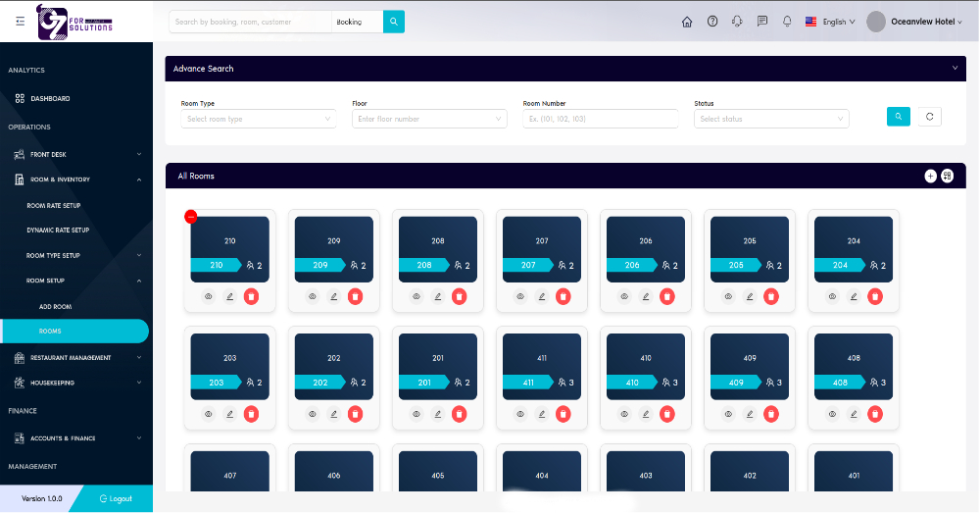Screen dimensions: 980x513
Task: Click the hamburger menu icon to collapse sidebar
Action: coord(21,22)
